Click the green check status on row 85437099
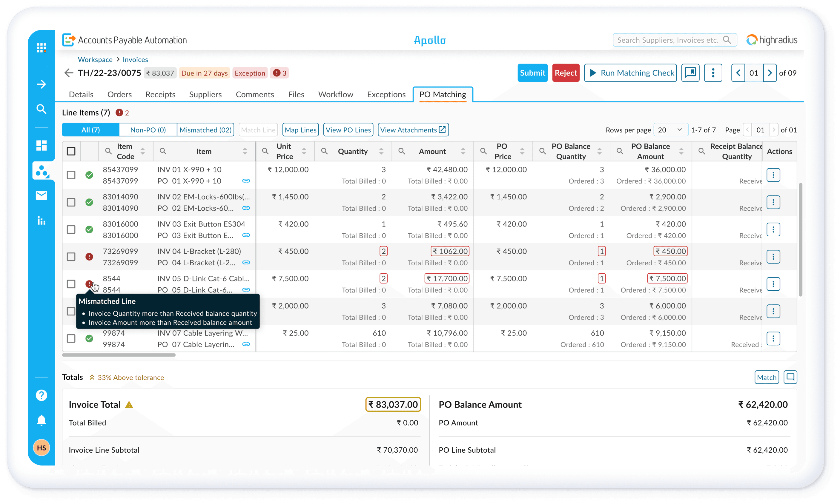Image resolution: width=840 pixels, height=504 pixels. click(x=89, y=175)
